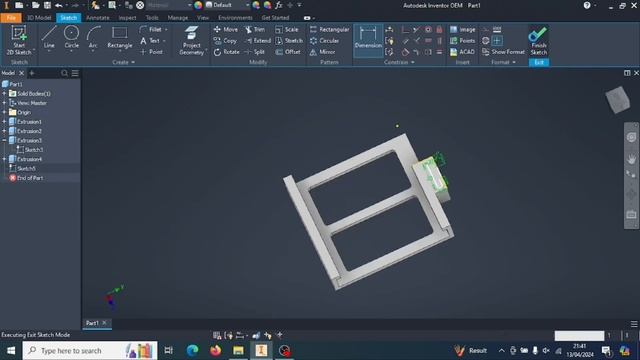This screenshot has height=360, width=640.
Task: Expand the Extrusion1 node
Action: pyautogui.click(x=4, y=122)
